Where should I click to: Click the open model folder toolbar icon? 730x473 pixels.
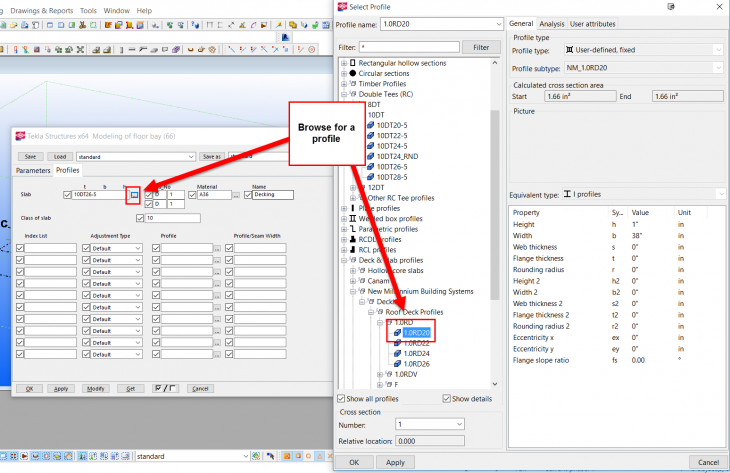[13, 25]
